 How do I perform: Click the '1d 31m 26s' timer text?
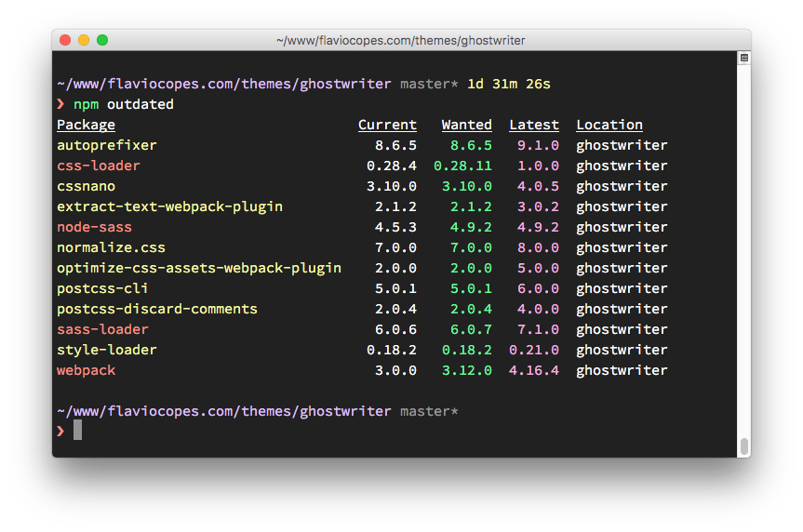coord(508,84)
